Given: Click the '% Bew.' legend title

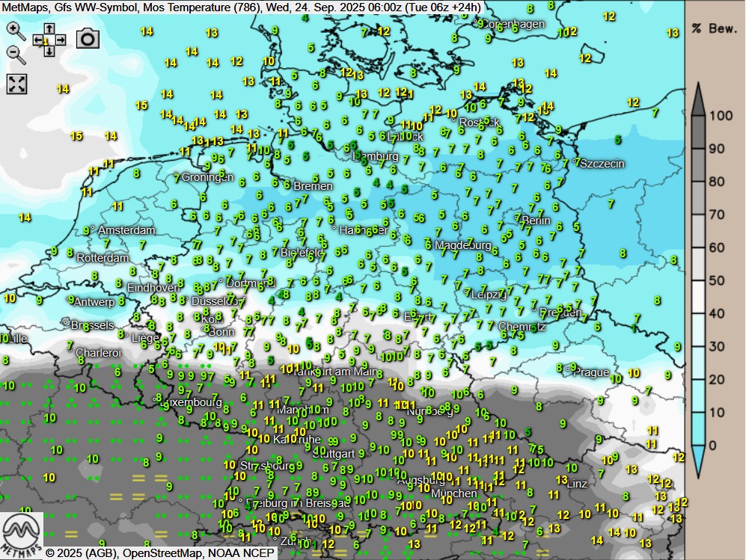Looking at the screenshot, I should pyautogui.click(x=715, y=28).
